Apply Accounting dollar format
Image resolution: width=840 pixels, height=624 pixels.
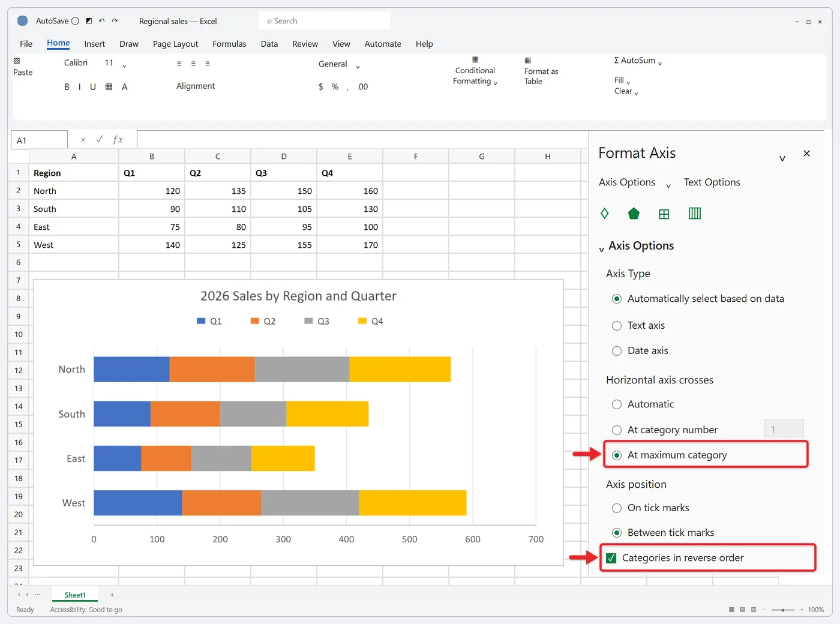point(321,87)
